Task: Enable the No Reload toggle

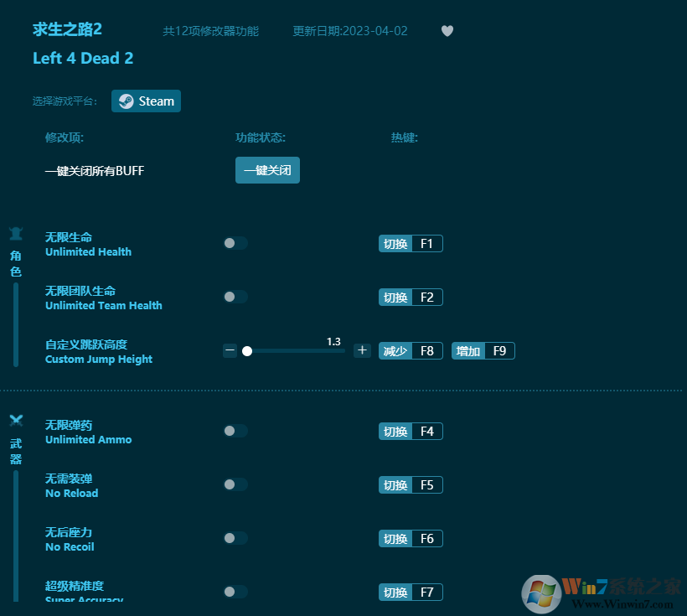Action: pyautogui.click(x=235, y=484)
